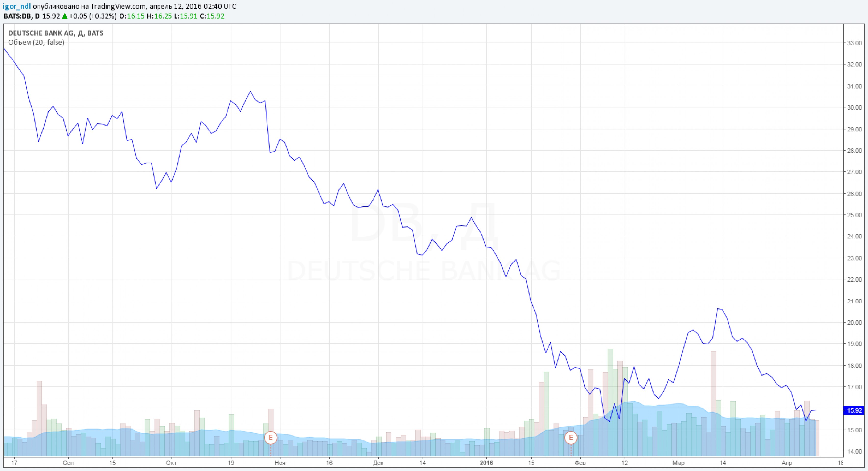Screen dimensions: 868x471
Task: Click the earnings E marker near Ноя
Action: tap(271, 438)
